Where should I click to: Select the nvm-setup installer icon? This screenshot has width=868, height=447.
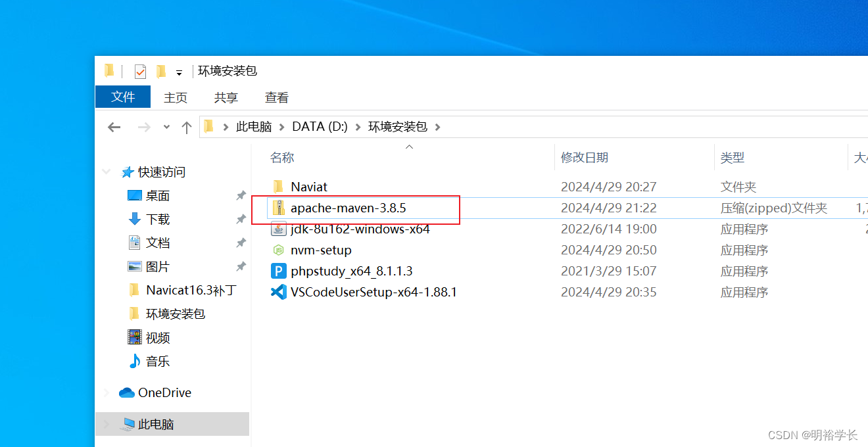(x=279, y=250)
